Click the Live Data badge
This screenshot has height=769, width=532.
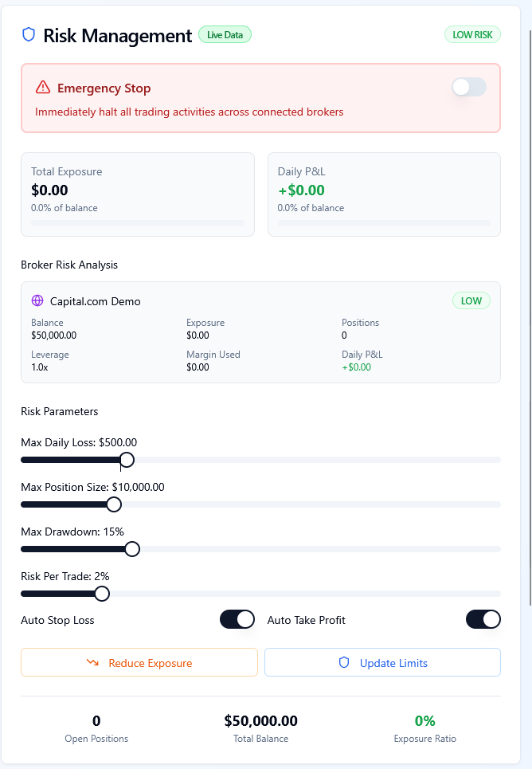[225, 35]
